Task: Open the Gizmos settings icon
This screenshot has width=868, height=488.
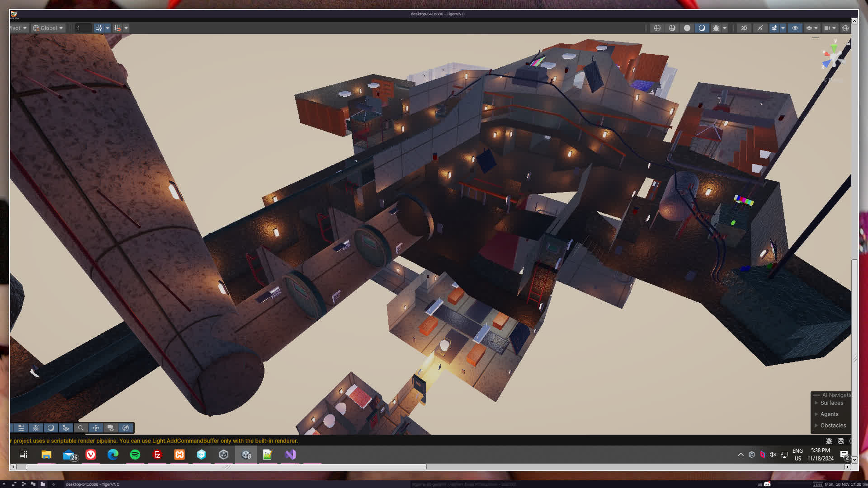Action: (845, 28)
